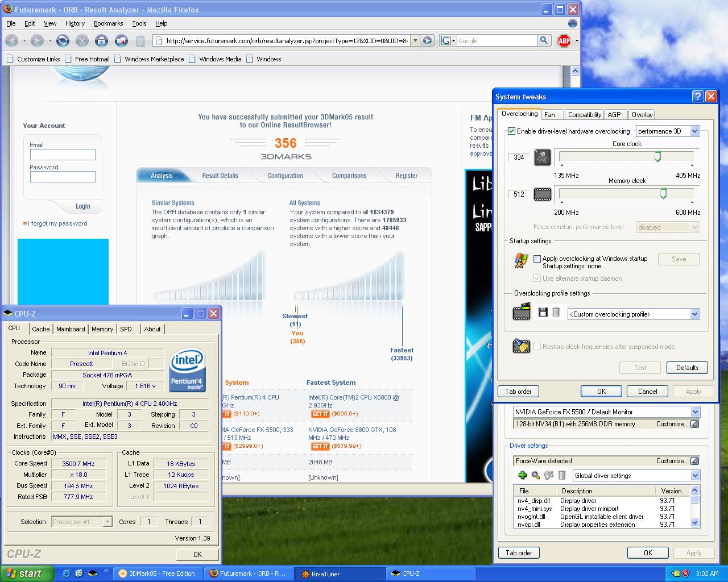Click the Login button on Futuremark page

pyautogui.click(x=83, y=206)
